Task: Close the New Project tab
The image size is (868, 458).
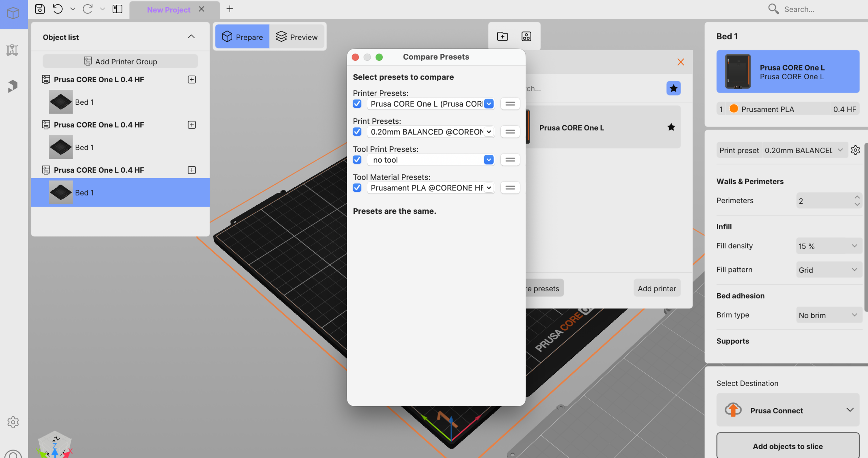Action: click(x=201, y=9)
